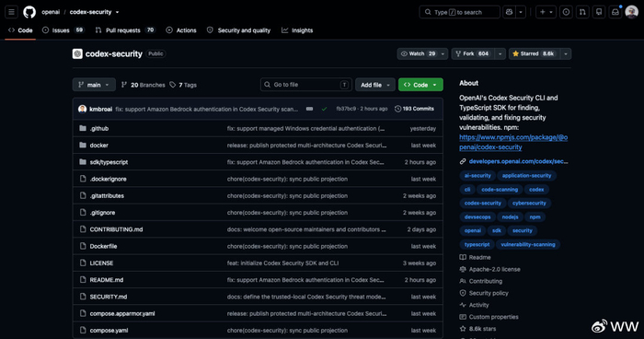View the 20 Branches link
644x339 pixels.
[144, 85]
